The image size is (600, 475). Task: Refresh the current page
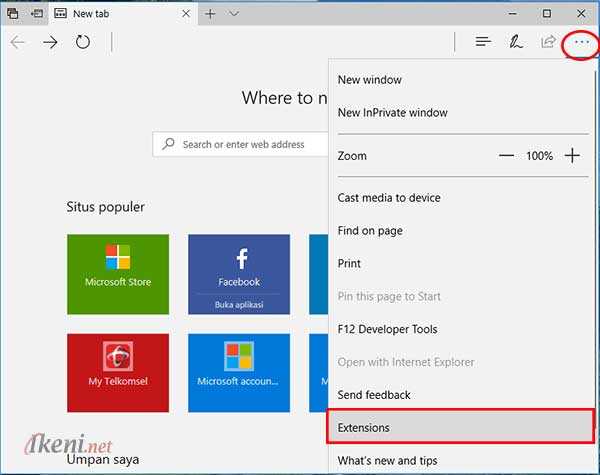click(83, 42)
